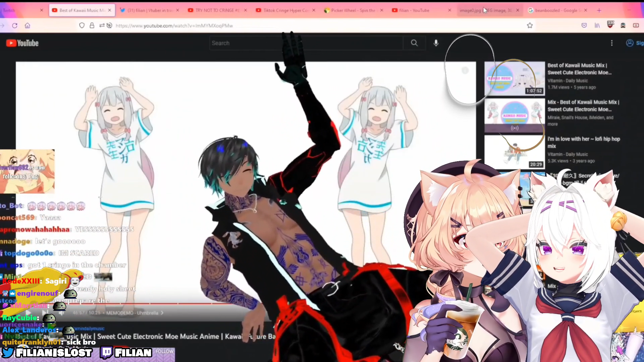This screenshot has width=644, height=362.
Task: Open 'Mix - Best of Kawaii Music Mix' title
Action: 583,106
